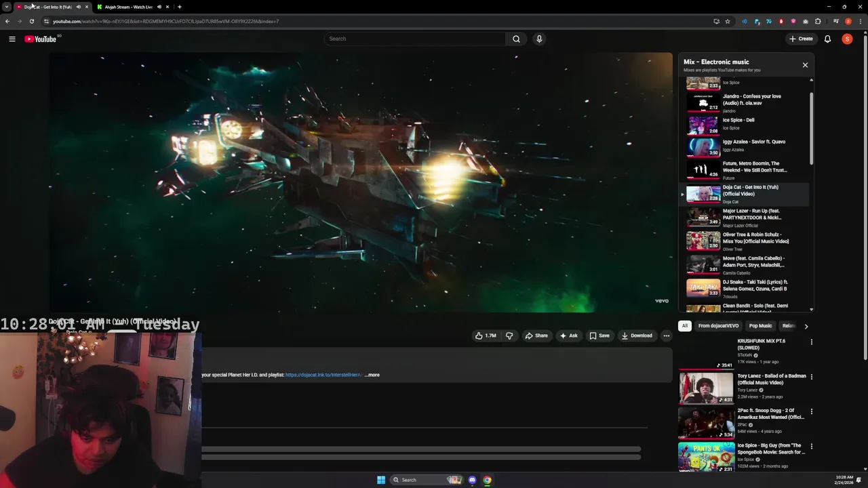
Task: Open options for Ice Spice Big Guy
Action: coord(811,447)
